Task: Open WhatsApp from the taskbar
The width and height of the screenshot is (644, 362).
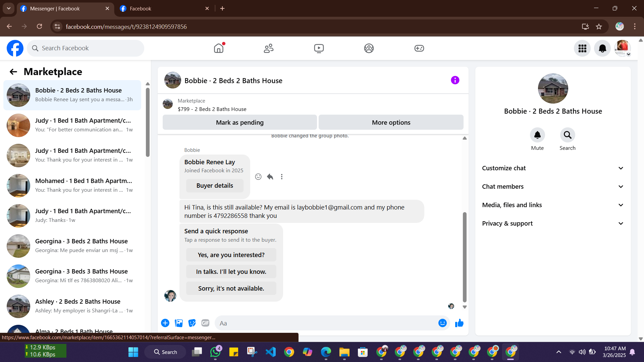Action: [215, 352]
